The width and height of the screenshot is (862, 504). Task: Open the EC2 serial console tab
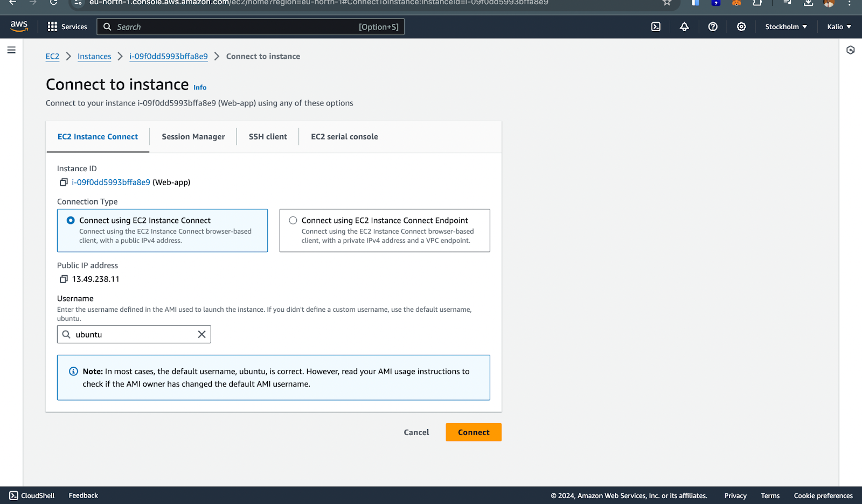tap(344, 137)
